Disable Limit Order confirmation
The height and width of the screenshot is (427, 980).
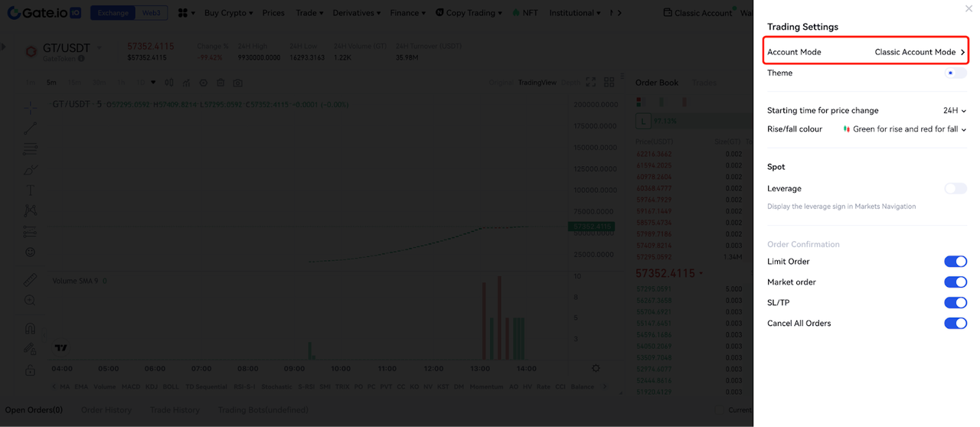pyautogui.click(x=955, y=262)
